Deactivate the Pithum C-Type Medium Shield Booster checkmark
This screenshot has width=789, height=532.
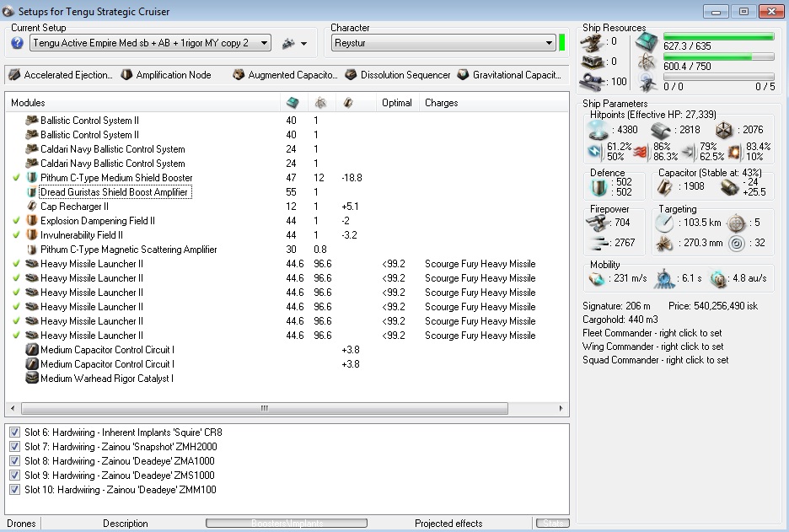point(17,178)
